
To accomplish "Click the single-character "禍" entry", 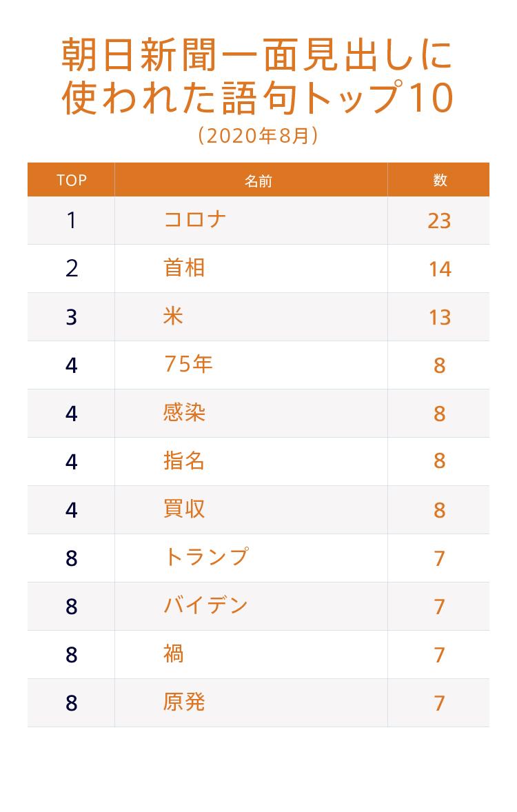I will [174, 654].
